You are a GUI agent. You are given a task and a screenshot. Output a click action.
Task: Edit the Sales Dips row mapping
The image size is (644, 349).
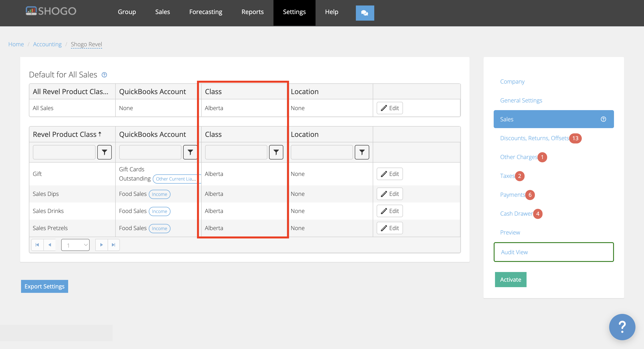pos(390,194)
